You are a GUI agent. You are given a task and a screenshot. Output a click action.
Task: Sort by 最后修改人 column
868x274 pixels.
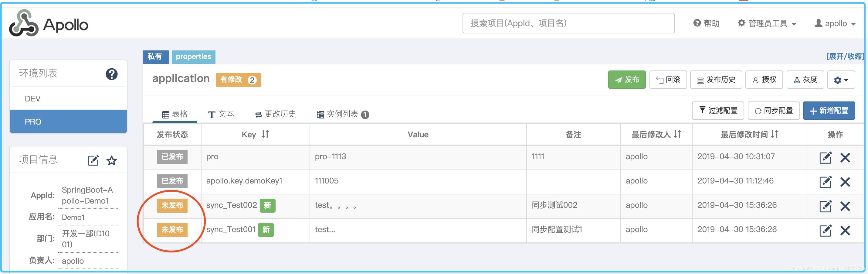pos(678,134)
